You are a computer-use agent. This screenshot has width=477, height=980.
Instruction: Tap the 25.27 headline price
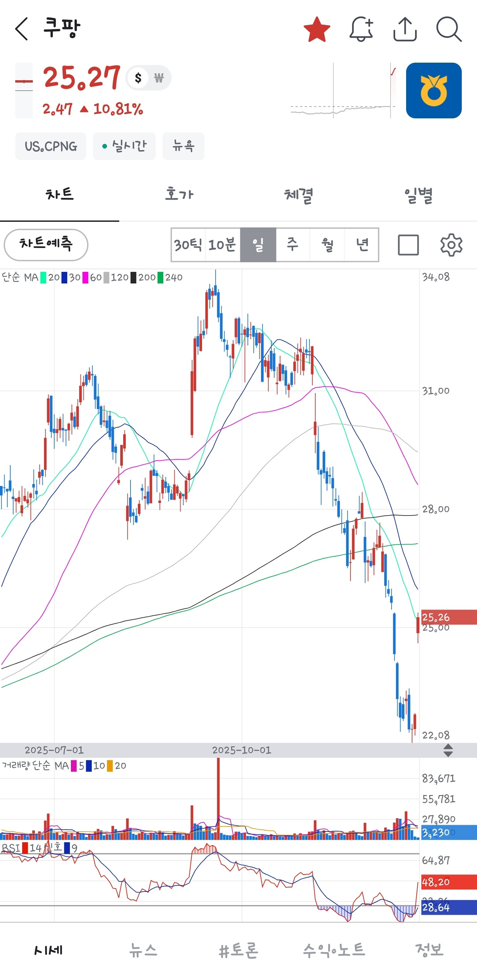82,78
